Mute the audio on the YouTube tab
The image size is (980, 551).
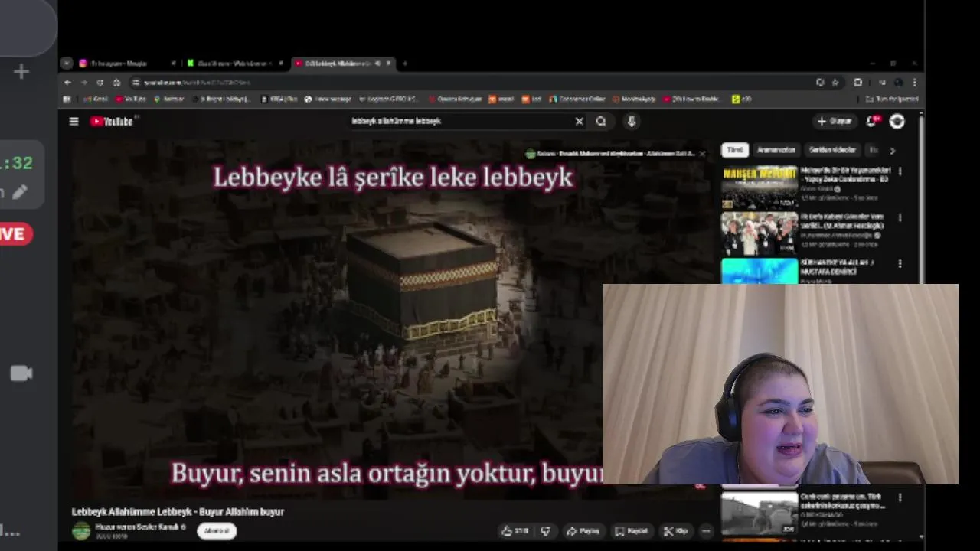(x=377, y=64)
